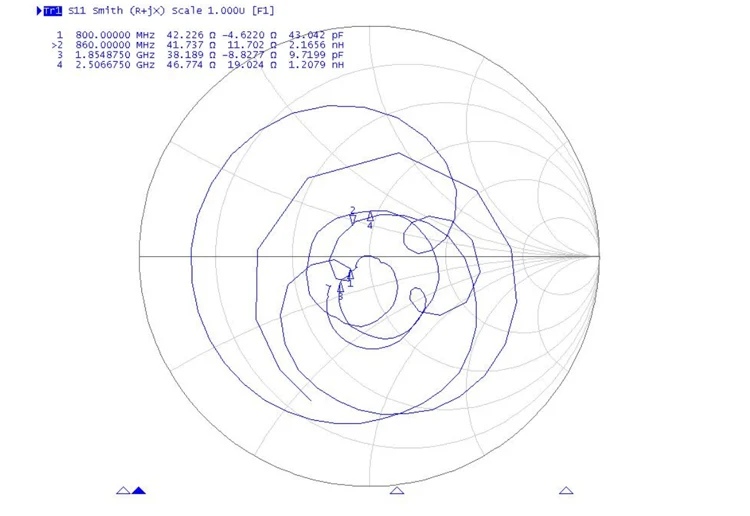Image resolution: width=750 pixels, height=516 pixels.
Task: Select active marker 2 frequency 860.00000 MHz
Action: coord(115,45)
